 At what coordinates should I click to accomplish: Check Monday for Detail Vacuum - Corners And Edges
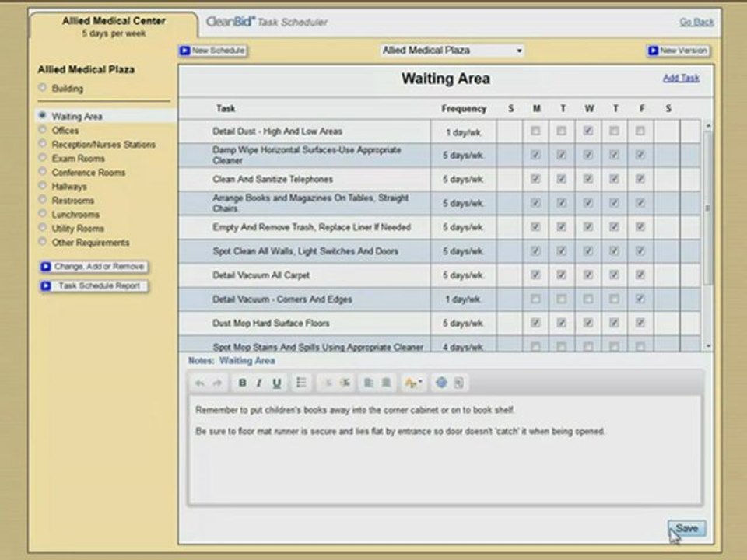[x=535, y=299]
